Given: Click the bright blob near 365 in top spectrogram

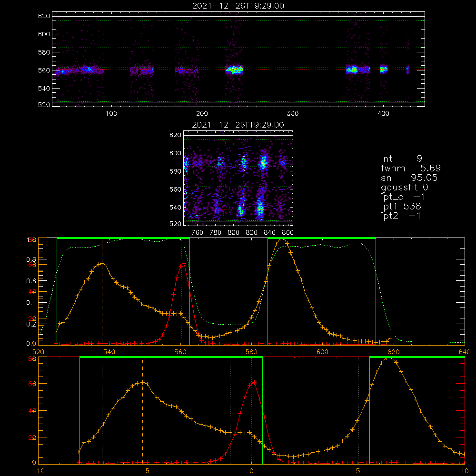Looking at the screenshot, I should coord(352,69).
